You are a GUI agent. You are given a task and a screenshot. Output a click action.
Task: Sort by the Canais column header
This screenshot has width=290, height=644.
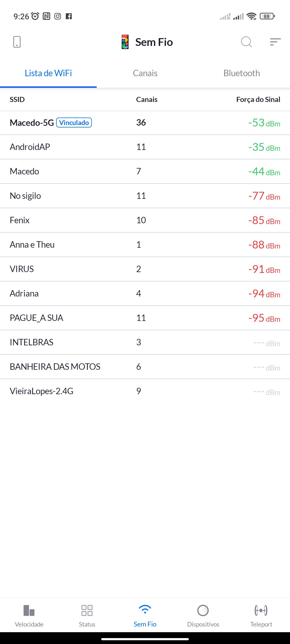click(147, 100)
